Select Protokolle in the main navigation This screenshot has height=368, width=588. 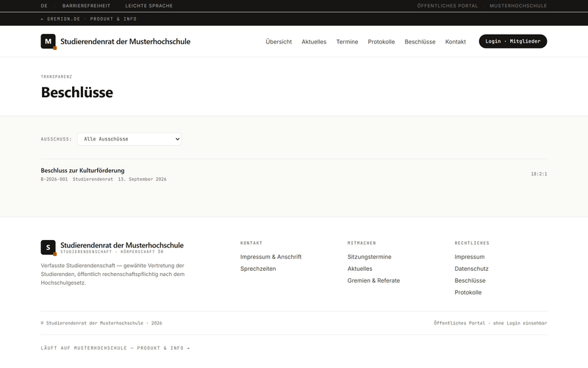tap(381, 42)
